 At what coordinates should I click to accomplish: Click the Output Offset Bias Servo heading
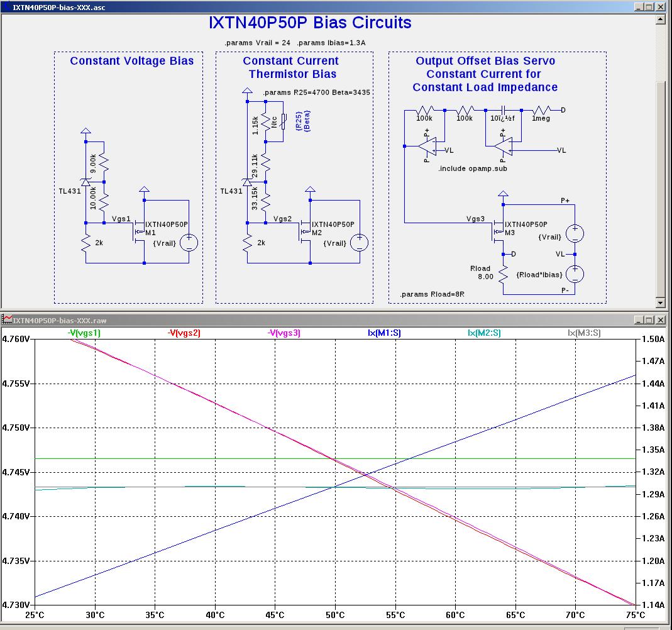(485, 61)
